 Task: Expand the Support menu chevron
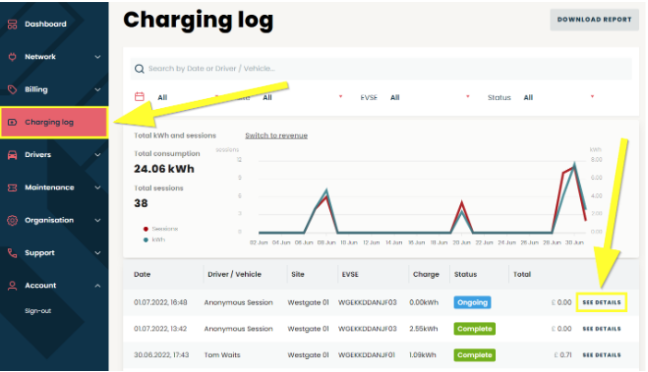coord(98,253)
